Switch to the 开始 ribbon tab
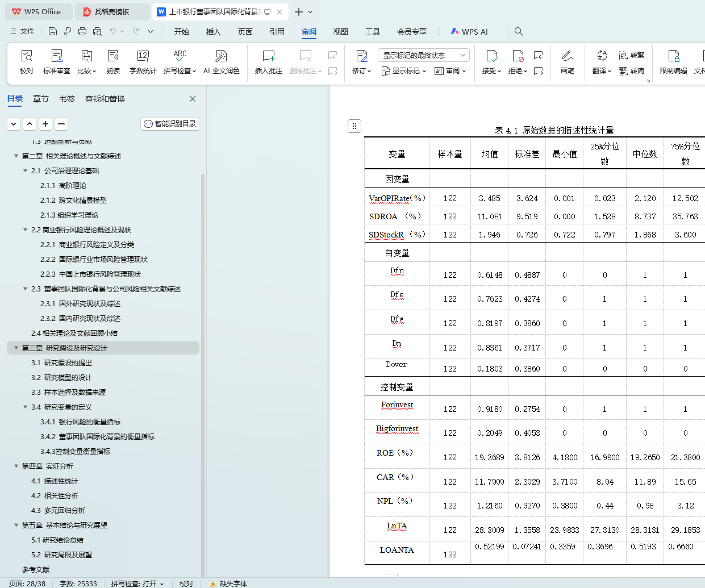705x588 pixels. coord(182,32)
